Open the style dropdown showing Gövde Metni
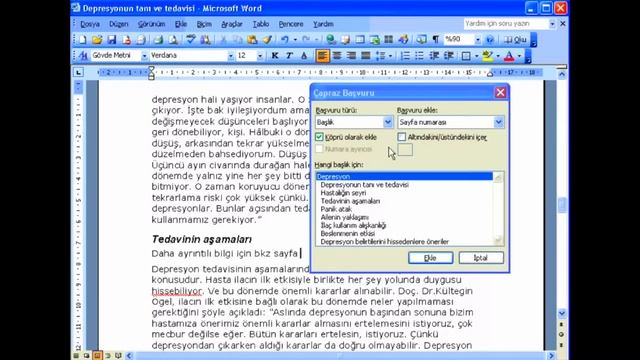Image resolution: width=640 pixels, height=360 pixels. pos(144,56)
